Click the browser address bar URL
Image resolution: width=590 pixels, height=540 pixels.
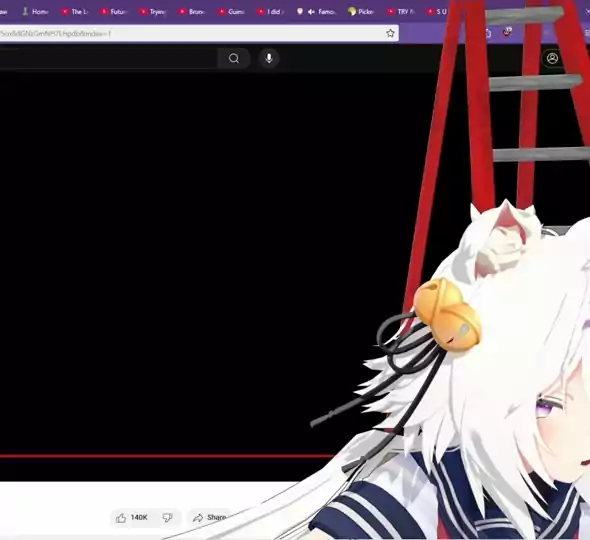tap(55, 33)
